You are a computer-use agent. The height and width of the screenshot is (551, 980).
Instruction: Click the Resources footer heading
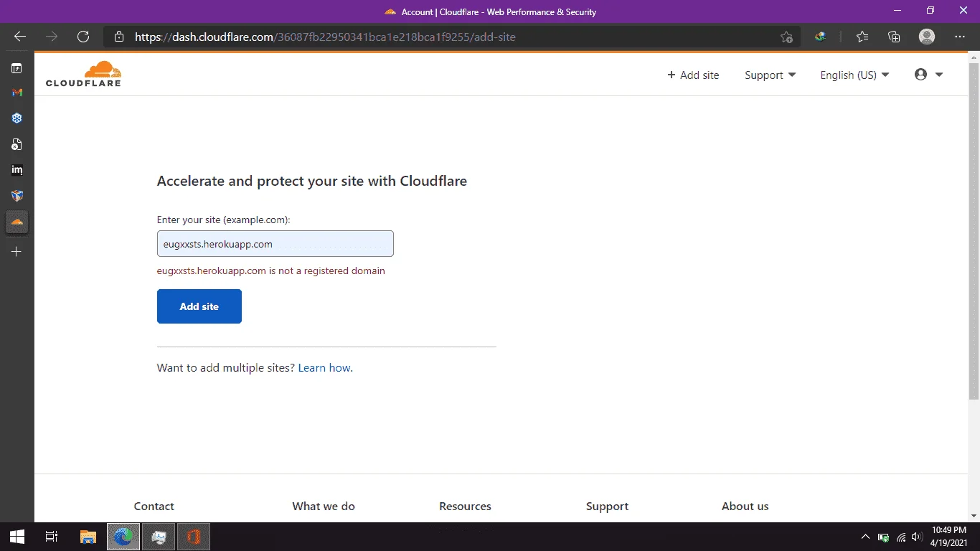465,506
